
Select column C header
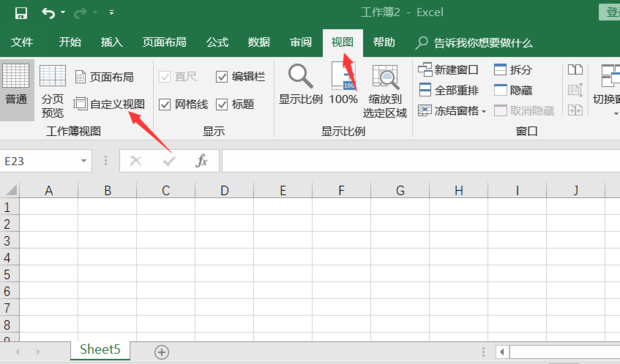tap(166, 190)
